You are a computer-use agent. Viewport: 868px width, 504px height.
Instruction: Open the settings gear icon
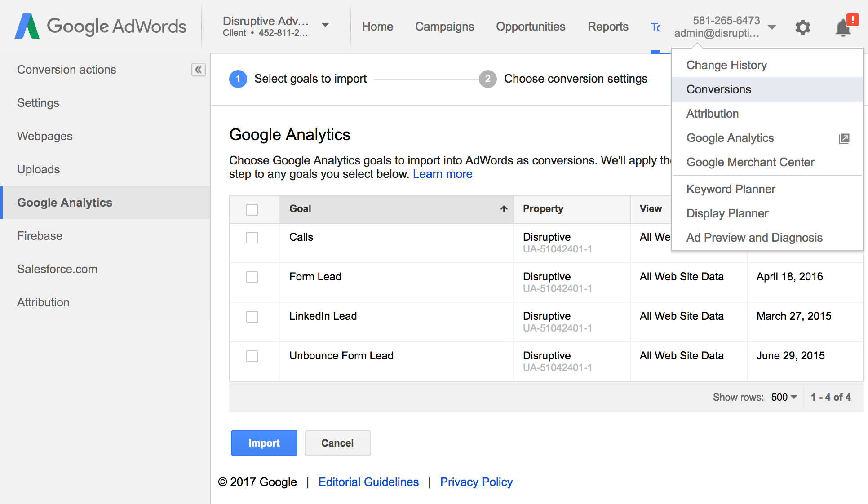click(x=802, y=27)
